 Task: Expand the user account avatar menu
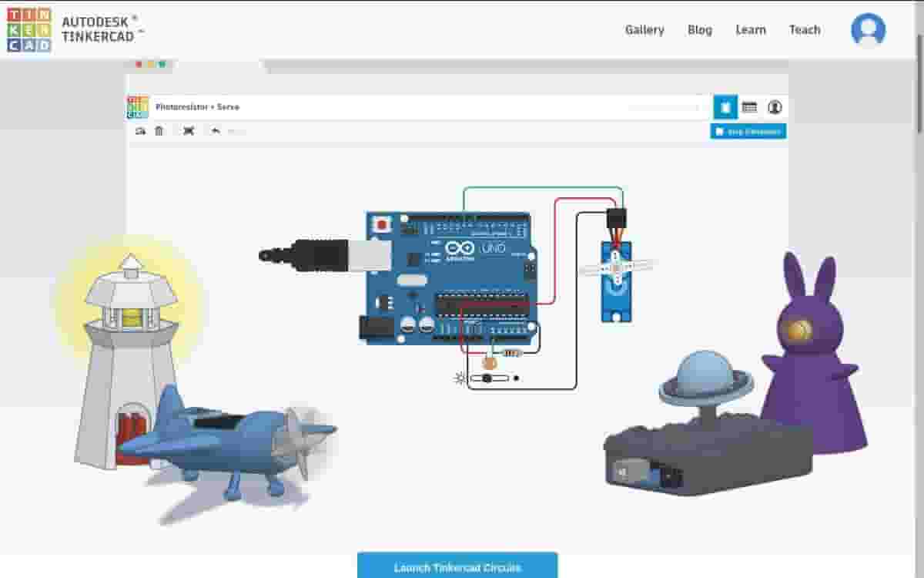(x=867, y=29)
